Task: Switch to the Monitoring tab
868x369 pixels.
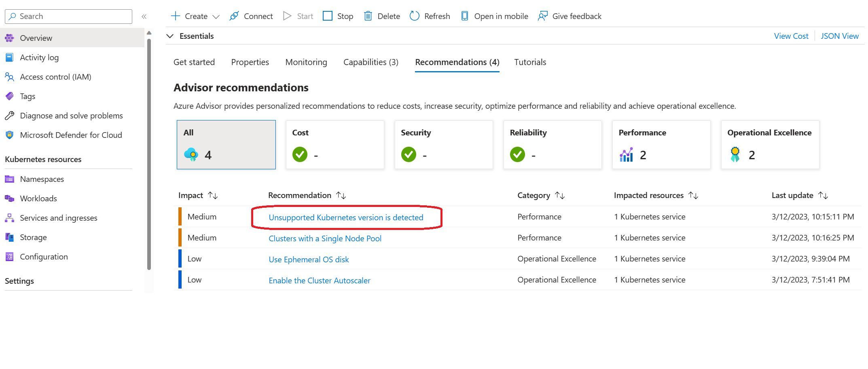Action: [x=306, y=62]
